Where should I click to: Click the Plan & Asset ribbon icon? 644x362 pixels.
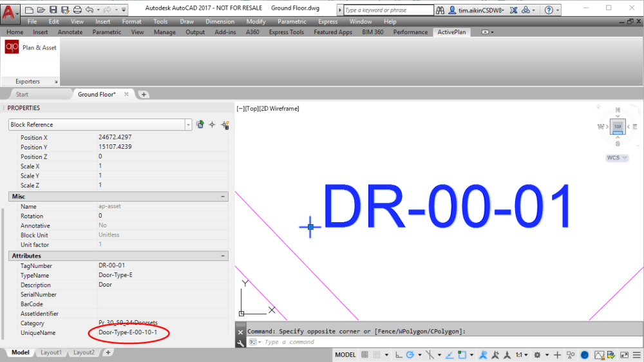12,48
